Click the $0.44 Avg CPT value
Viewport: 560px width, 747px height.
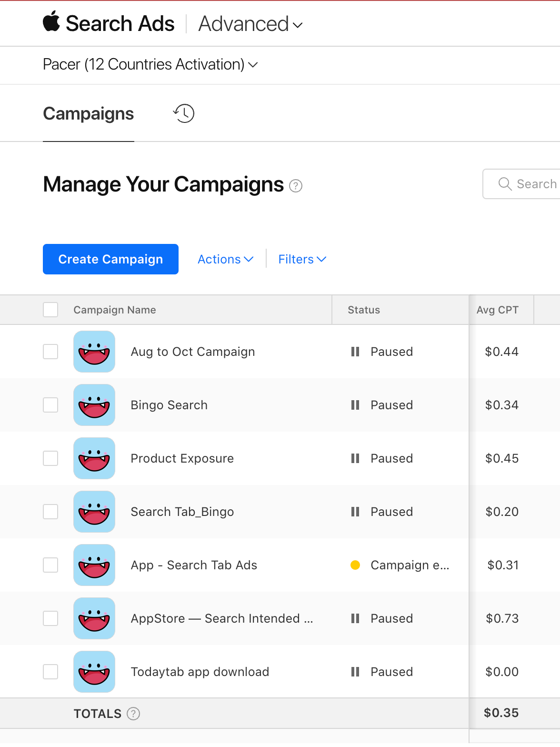tap(502, 352)
